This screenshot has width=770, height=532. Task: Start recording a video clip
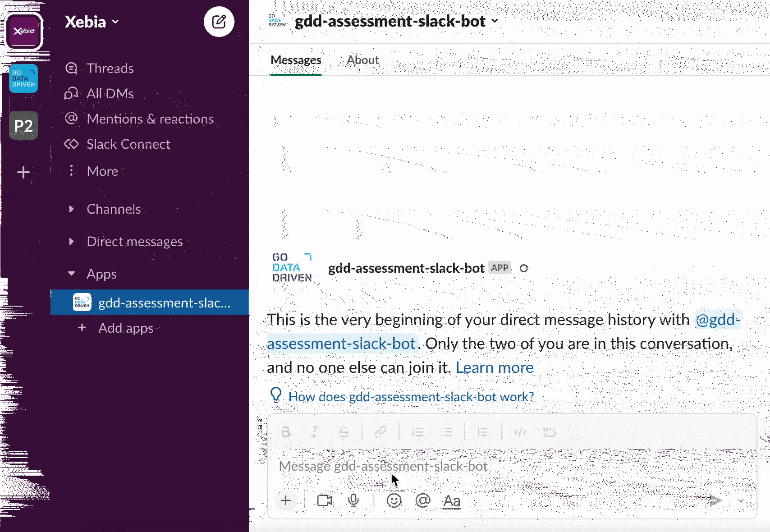pos(325,500)
